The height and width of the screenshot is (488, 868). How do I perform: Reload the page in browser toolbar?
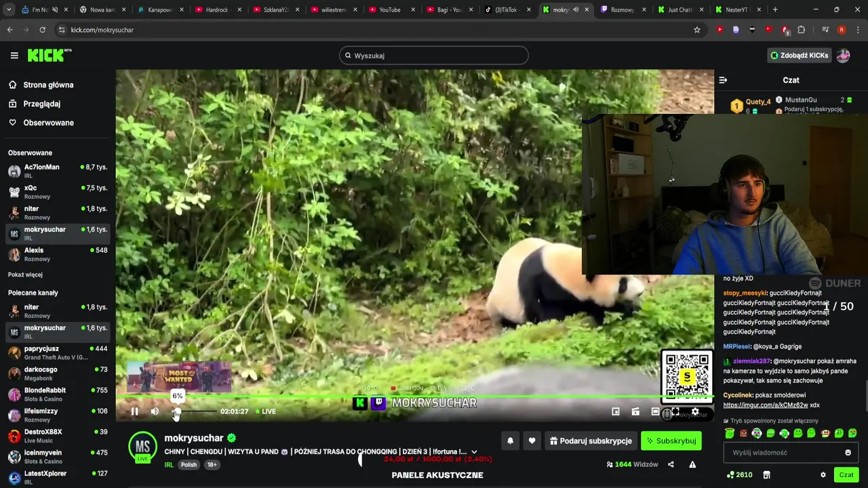(42, 30)
